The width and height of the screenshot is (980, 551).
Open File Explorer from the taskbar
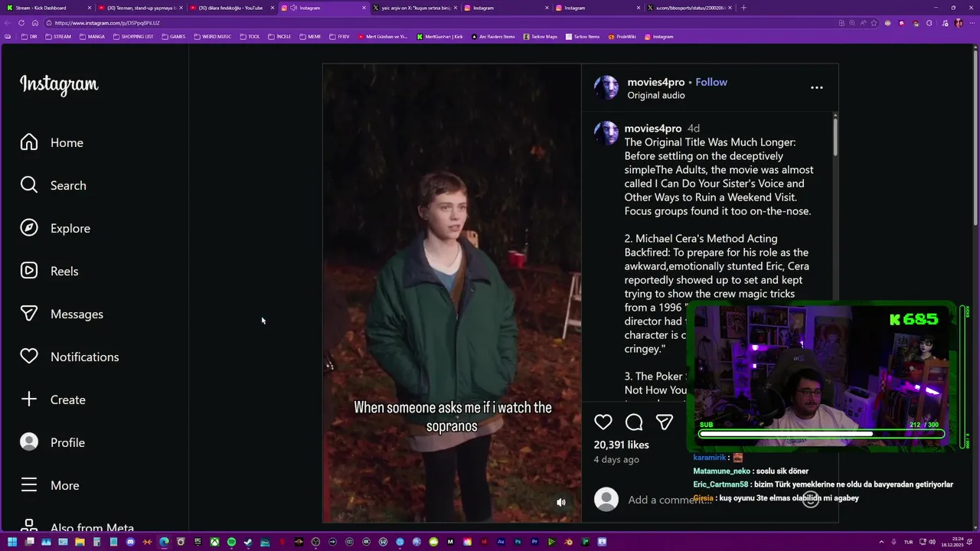[80, 542]
